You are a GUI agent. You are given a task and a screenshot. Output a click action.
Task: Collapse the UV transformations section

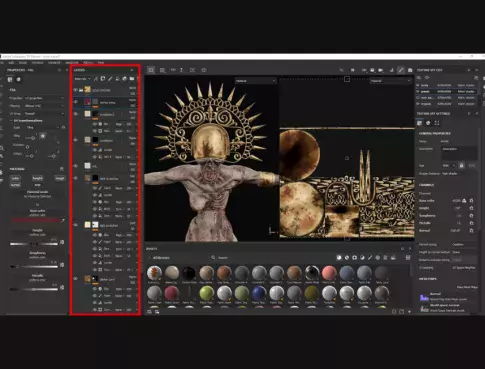point(27,120)
